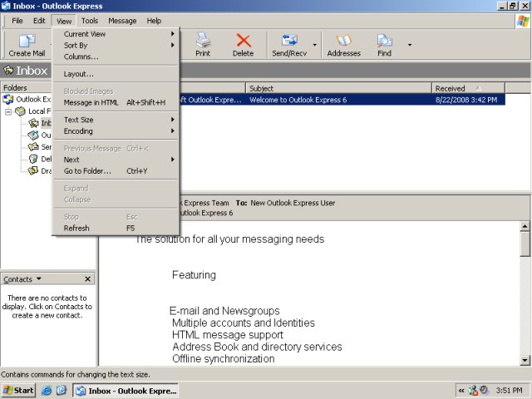Click the 8/22/2008 3:42 PM received date
The image size is (532, 399).
[x=466, y=100]
